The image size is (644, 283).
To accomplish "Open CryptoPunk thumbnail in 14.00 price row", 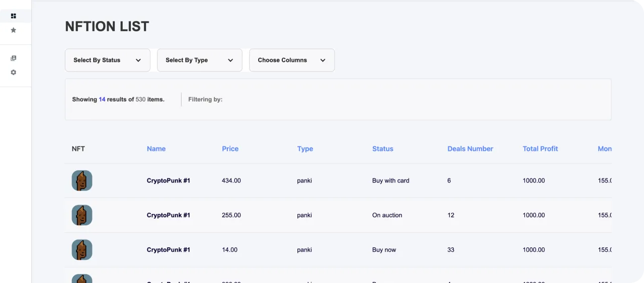I will click(82, 250).
